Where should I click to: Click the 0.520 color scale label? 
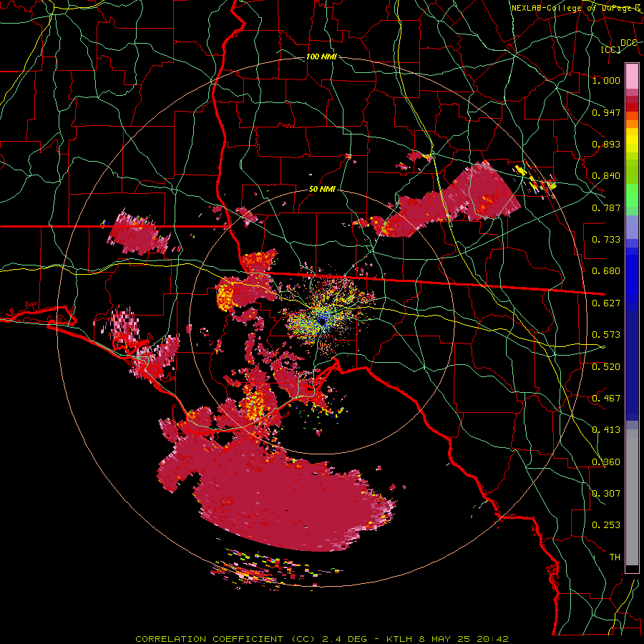606,367
